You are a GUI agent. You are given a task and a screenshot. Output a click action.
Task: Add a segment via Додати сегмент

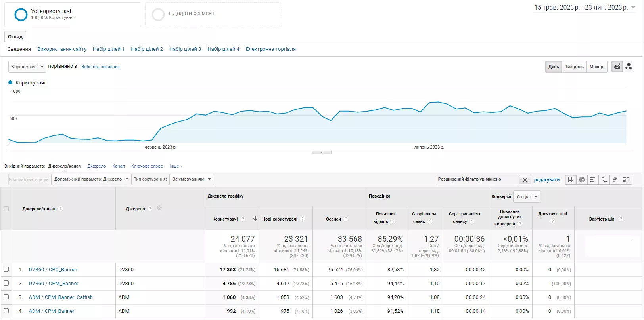click(x=213, y=15)
